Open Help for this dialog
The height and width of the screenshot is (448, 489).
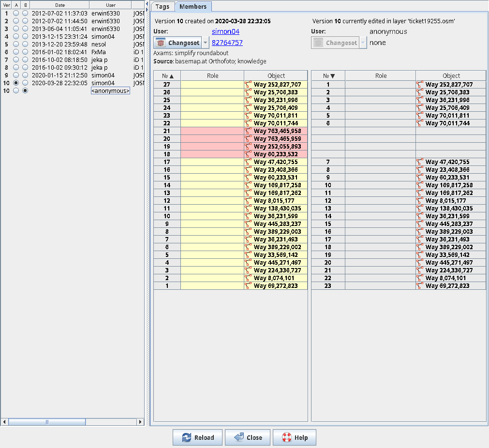[295, 437]
